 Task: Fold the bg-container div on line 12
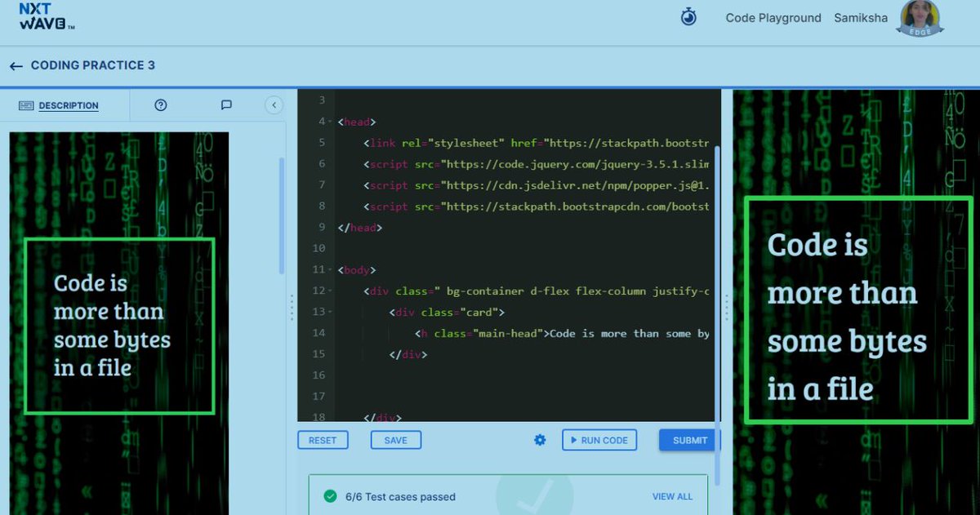(330, 291)
